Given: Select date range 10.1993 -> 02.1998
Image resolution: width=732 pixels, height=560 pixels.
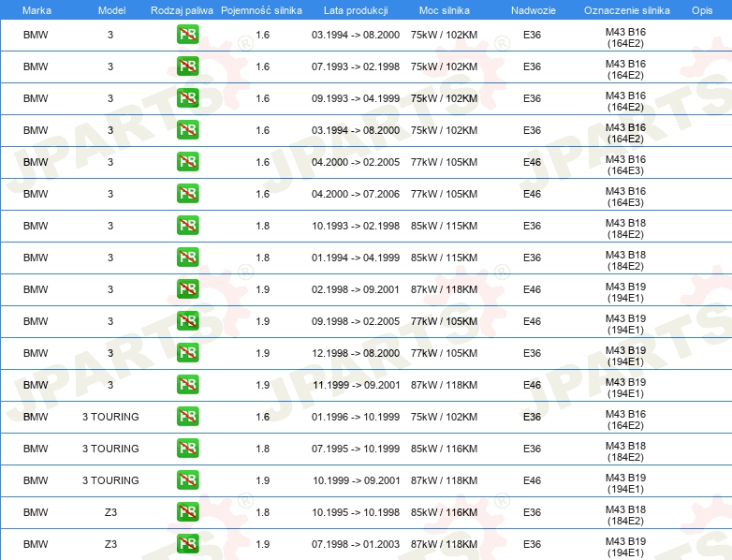Looking at the screenshot, I should [x=356, y=226].
